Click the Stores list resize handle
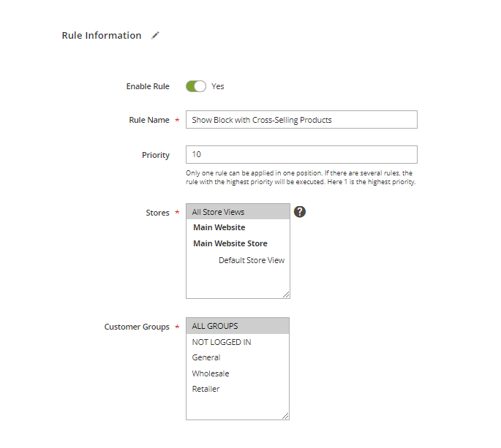Image resolution: width=501 pixels, height=448 pixels. tap(286, 295)
